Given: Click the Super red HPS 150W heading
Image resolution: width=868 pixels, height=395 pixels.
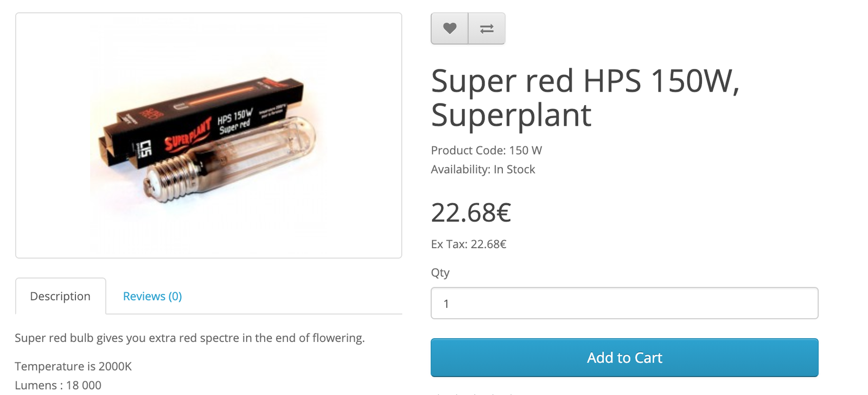Looking at the screenshot, I should click(585, 98).
